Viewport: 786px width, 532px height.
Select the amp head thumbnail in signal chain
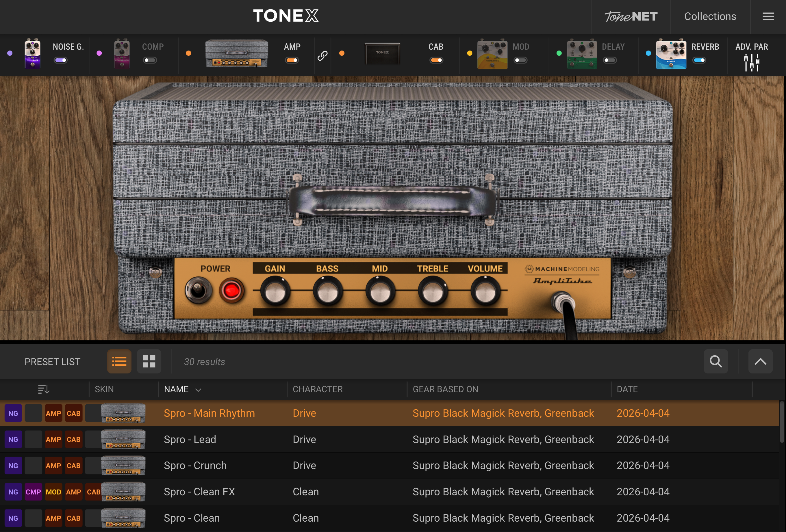tap(236, 53)
